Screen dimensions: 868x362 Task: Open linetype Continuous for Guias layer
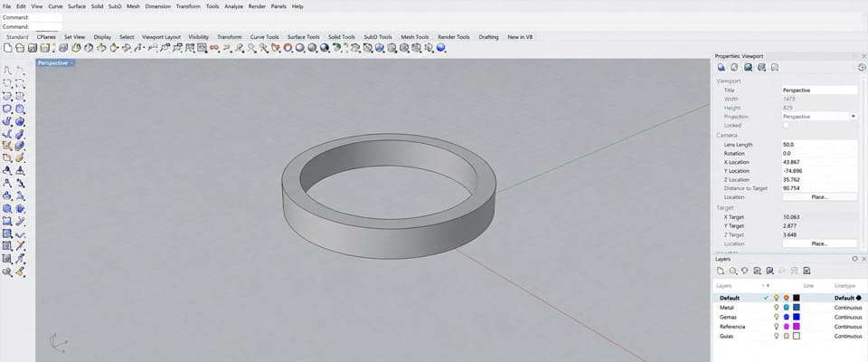[847, 336]
